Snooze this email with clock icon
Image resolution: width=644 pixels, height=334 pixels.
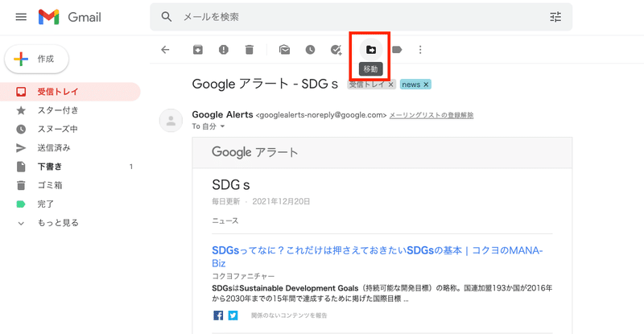(310, 50)
